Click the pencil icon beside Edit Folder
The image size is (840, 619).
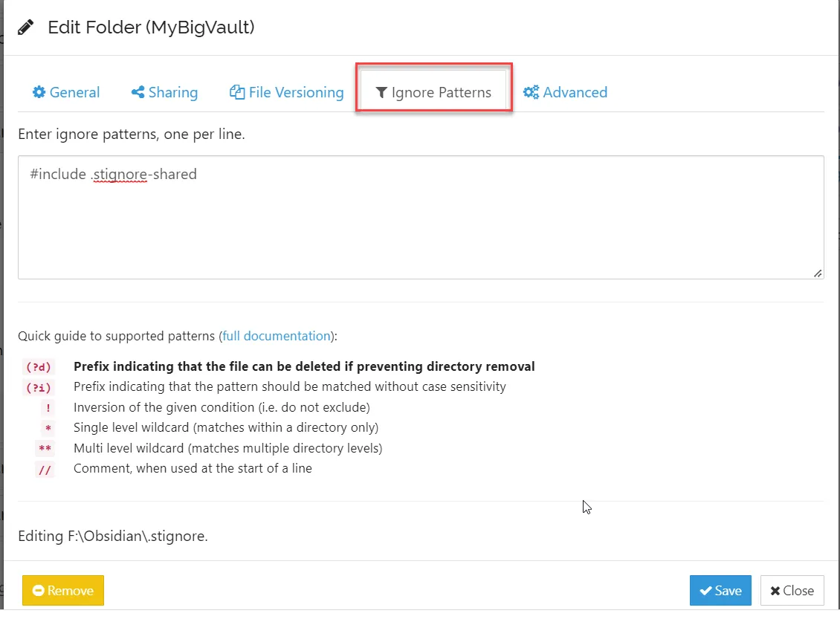pyautogui.click(x=26, y=28)
